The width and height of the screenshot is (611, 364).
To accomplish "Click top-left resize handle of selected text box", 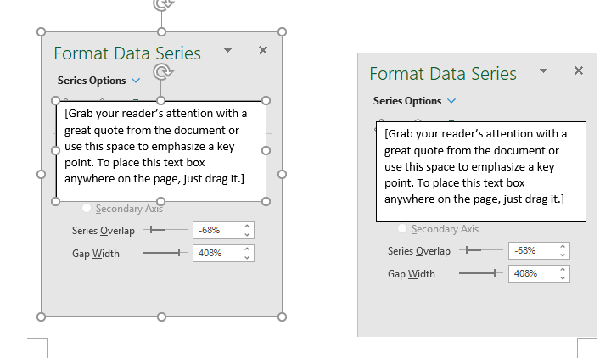I will 56,101.
